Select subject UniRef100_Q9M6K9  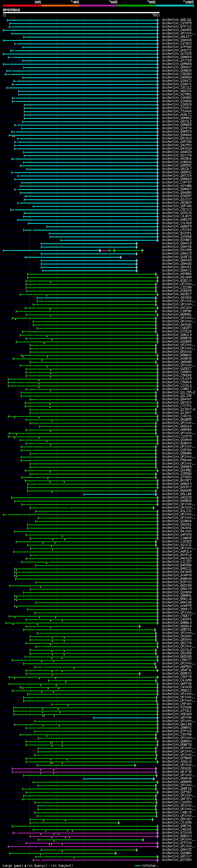[177, 57]
